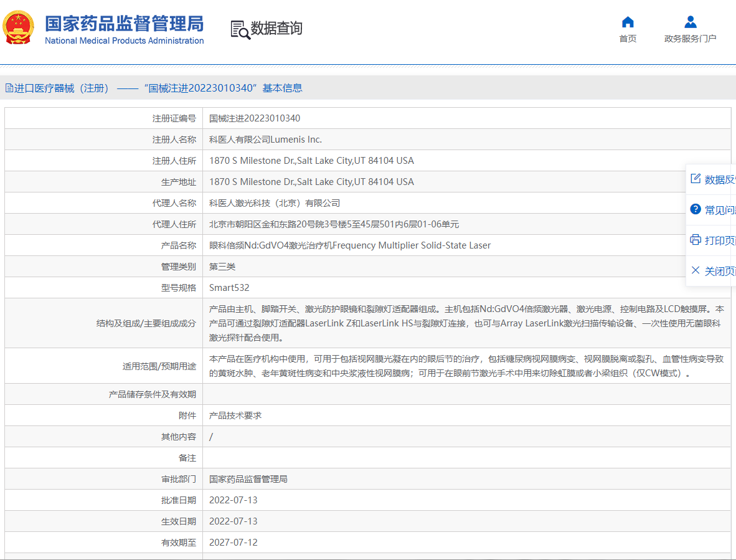This screenshot has width=736, height=560.
Task: Click the 审批部门 row label
Action: coord(178,479)
